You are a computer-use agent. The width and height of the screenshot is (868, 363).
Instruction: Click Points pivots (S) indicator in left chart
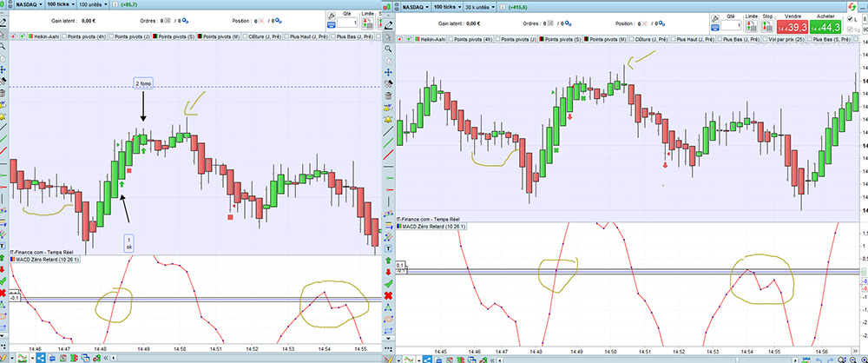pos(173,36)
